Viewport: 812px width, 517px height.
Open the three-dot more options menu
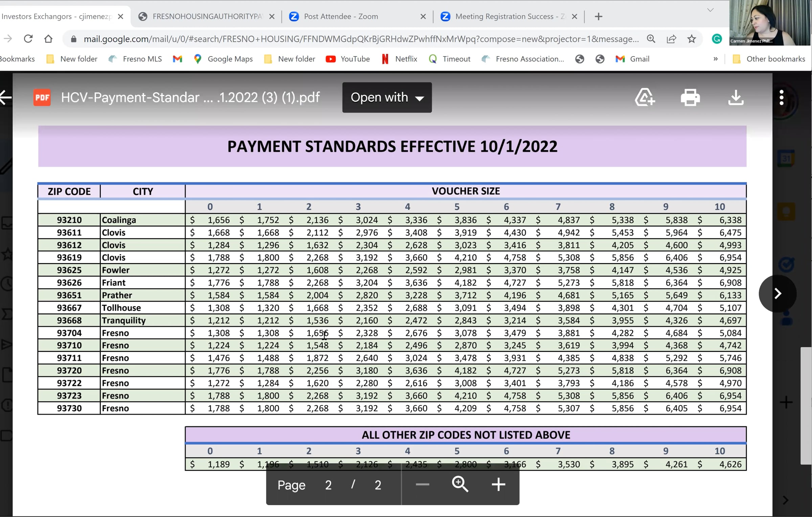point(781,98)
